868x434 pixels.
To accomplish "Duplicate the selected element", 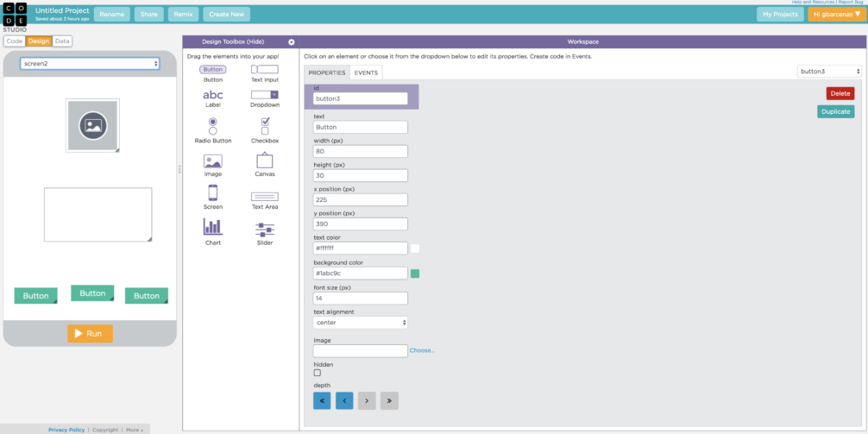I will coord(836,112).
